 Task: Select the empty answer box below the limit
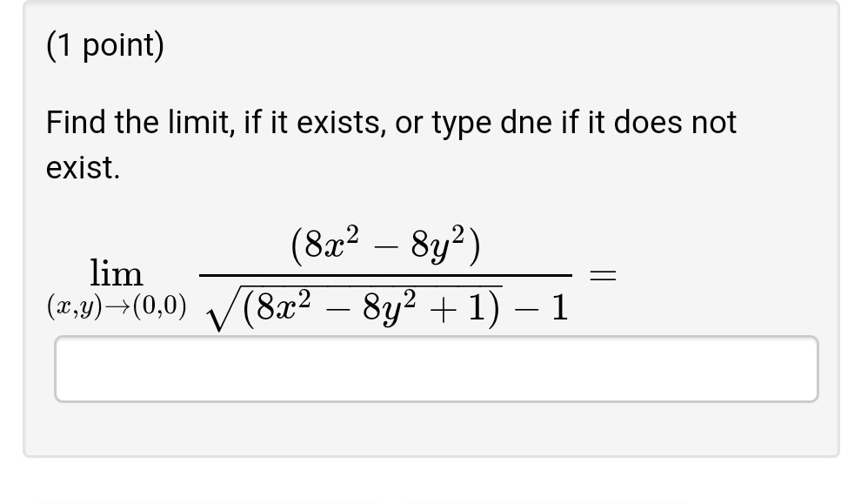tap(435, 368)
